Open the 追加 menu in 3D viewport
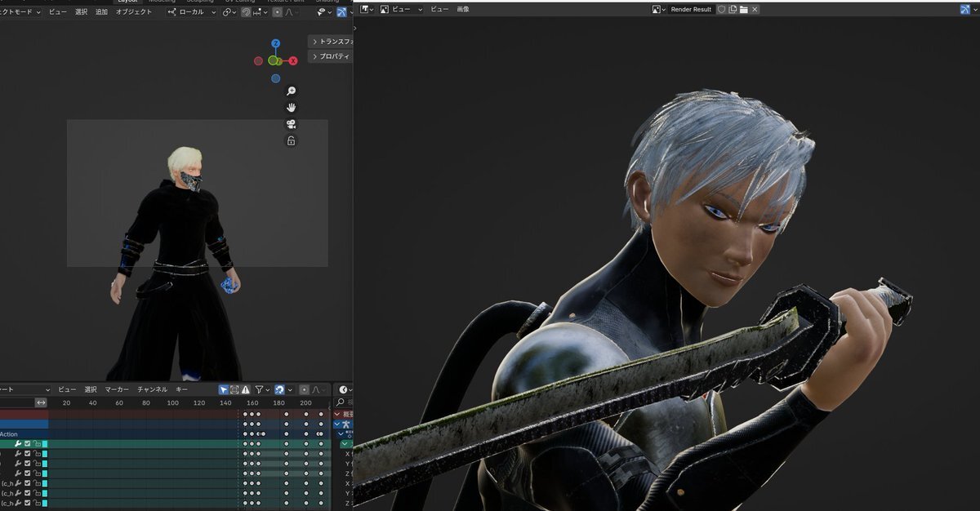 [101, 12]
